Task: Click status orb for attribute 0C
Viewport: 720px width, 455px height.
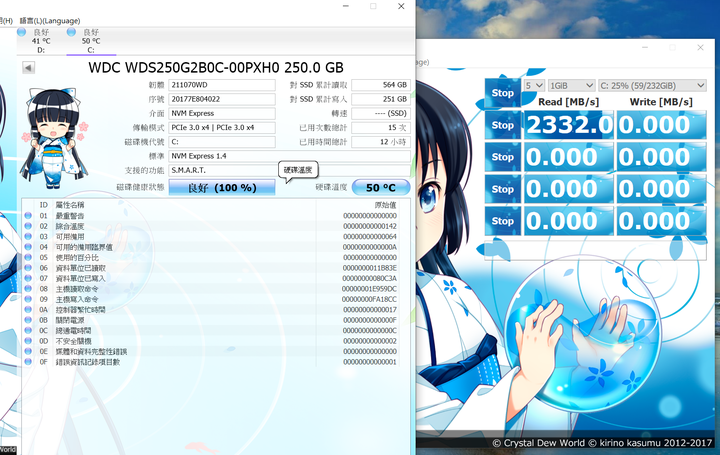Action: point(28,331)
